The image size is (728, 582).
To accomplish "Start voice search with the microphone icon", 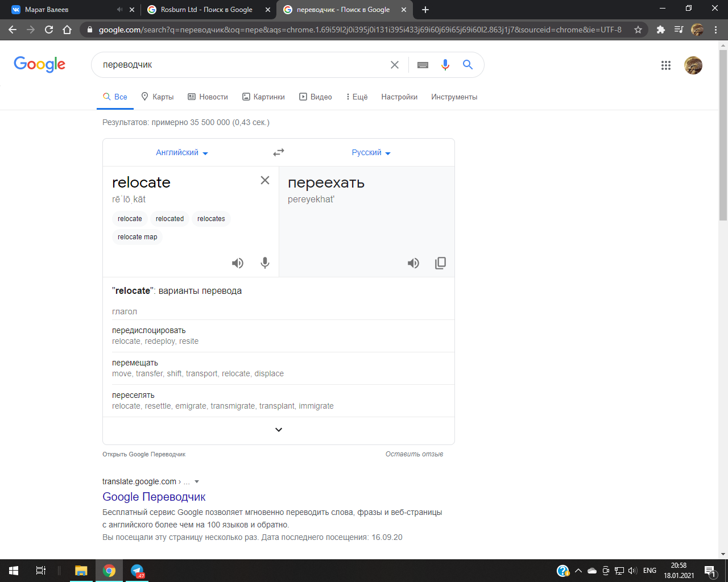I will (445, 65).
